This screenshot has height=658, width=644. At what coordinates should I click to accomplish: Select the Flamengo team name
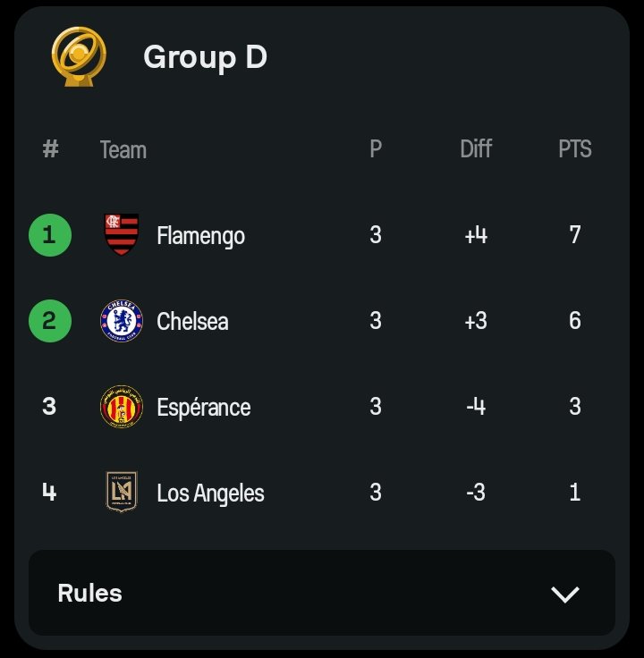(x=200, y=236)
